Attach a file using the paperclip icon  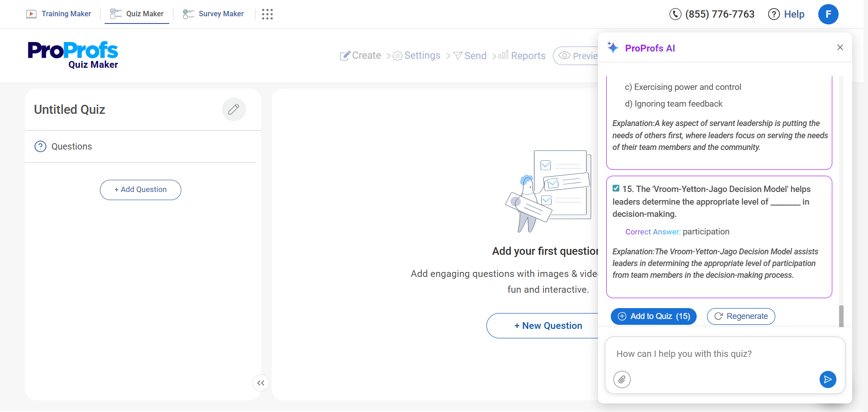(622, 379)
